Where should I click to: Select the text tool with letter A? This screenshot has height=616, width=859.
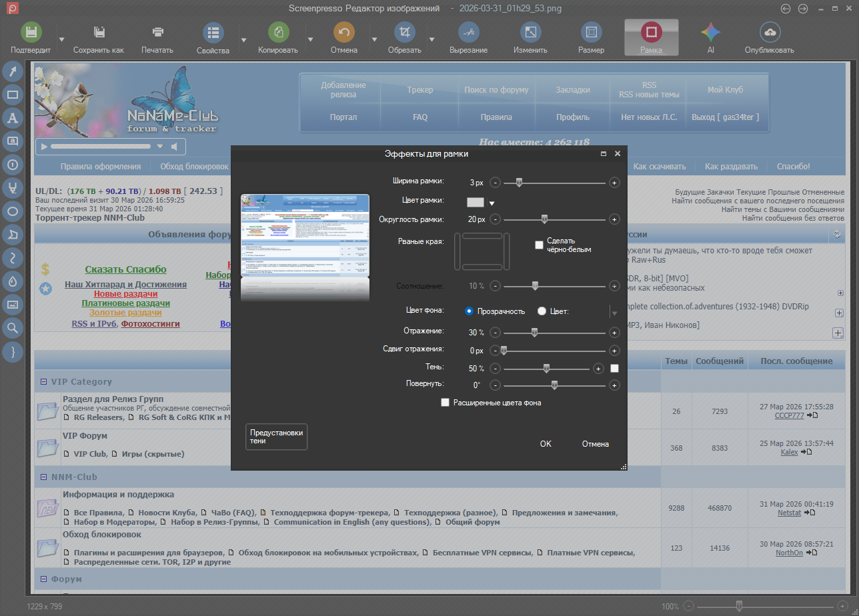pos(13,118)
